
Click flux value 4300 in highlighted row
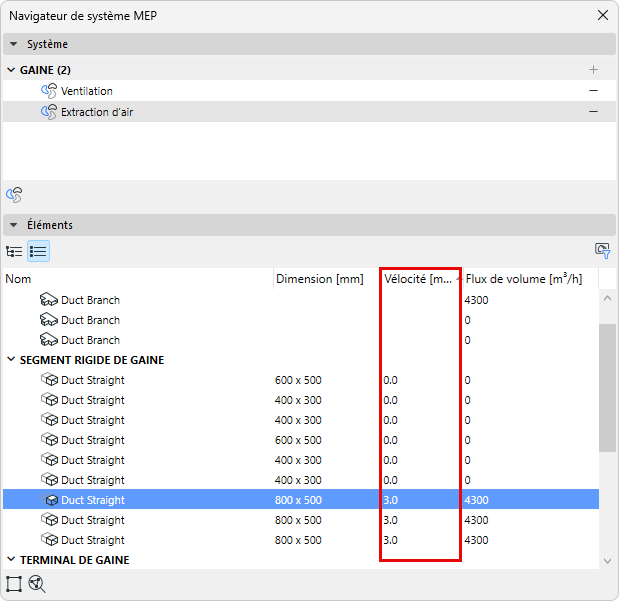476,500
